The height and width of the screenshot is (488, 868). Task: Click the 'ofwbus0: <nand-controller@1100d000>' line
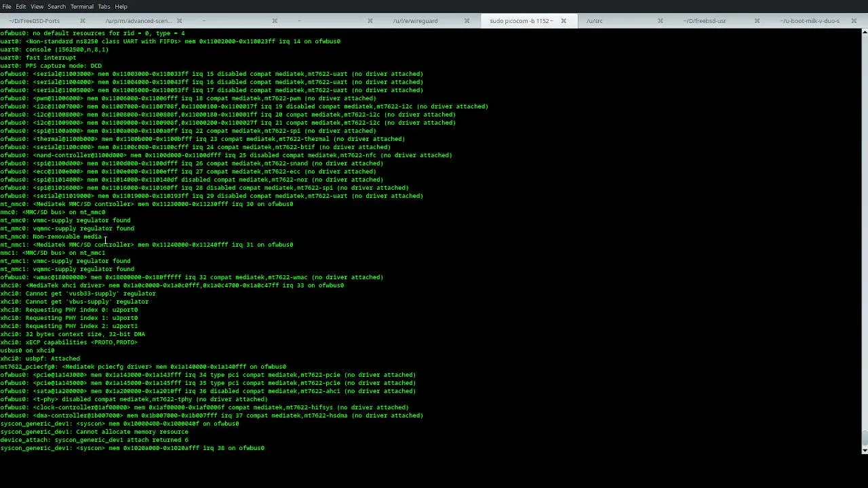[226, 155]
